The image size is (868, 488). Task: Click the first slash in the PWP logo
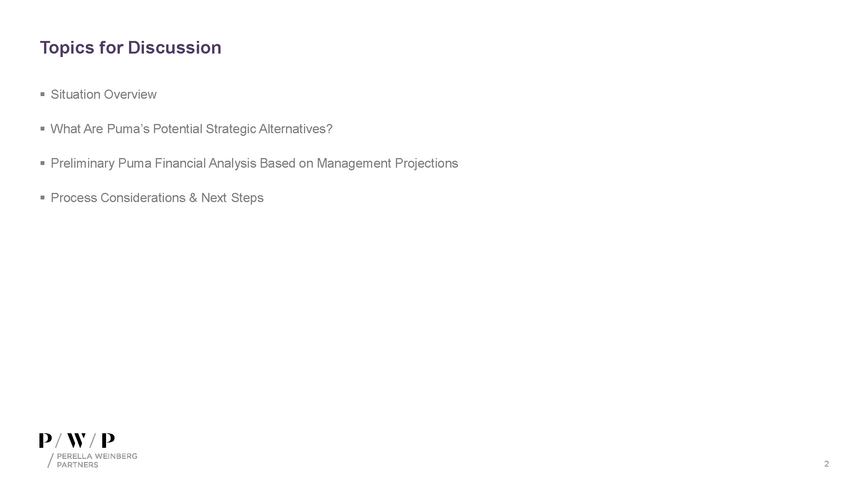(58, 441)
